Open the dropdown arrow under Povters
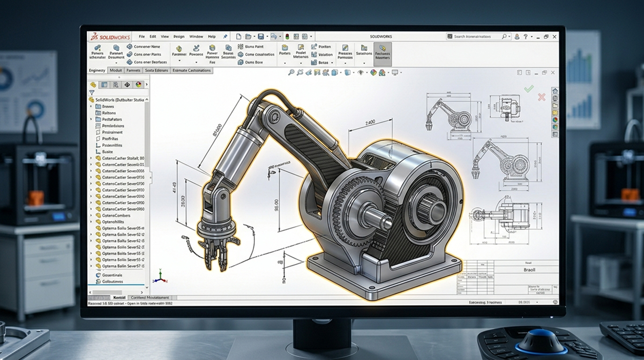The height and width of the screenshot is (360, 644). point(285,62)
